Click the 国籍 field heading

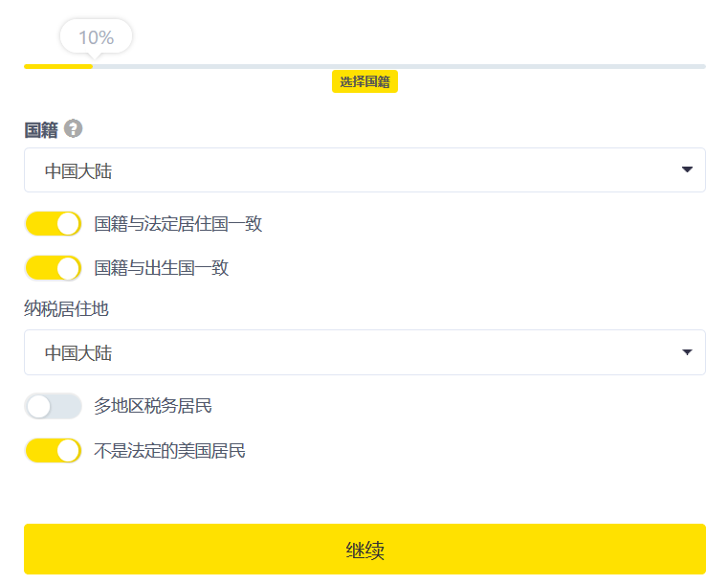pyautogui.click(x=41, y=129)
